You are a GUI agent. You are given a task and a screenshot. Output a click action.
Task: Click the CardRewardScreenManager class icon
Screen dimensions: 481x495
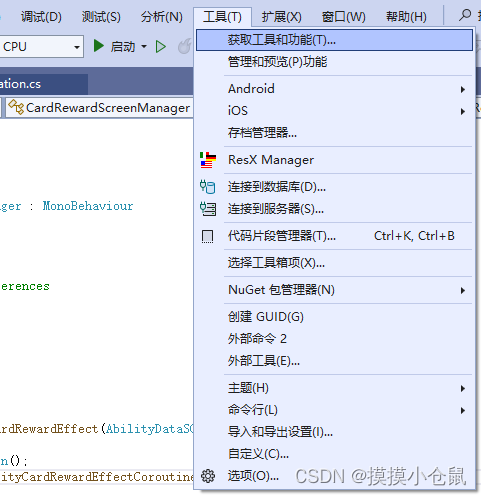(x=16, y=107)
